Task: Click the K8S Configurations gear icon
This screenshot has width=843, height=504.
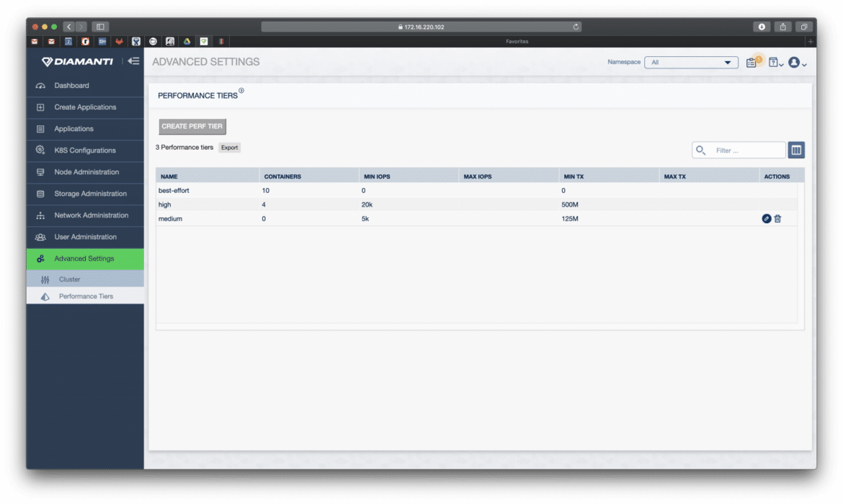Action: [40, 150]
